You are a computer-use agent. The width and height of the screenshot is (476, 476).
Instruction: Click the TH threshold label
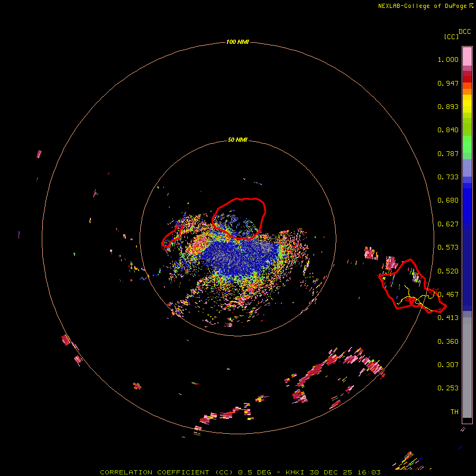(454, 412)
